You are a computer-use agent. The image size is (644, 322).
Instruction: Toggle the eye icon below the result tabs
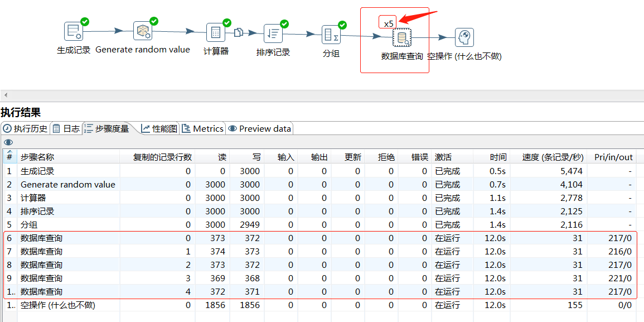tap(8, 142)
